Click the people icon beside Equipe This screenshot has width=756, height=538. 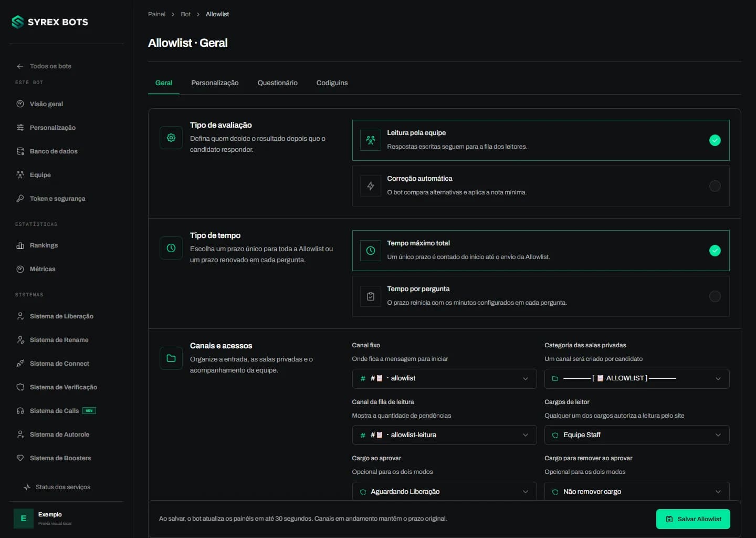pos(20,175)
